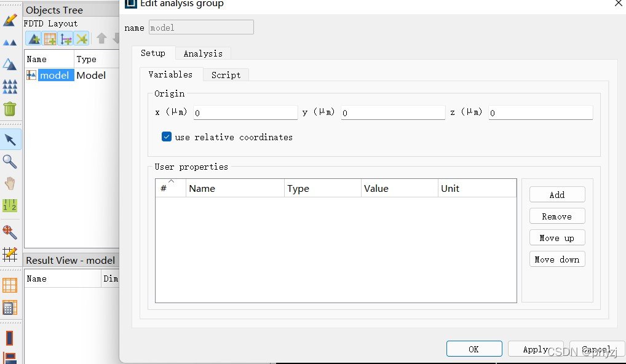Viewport: 626px width, 364px height.
Task: Click orange grid-with-plus icon in Objects Tree
Action: click(x=50, y=39)
